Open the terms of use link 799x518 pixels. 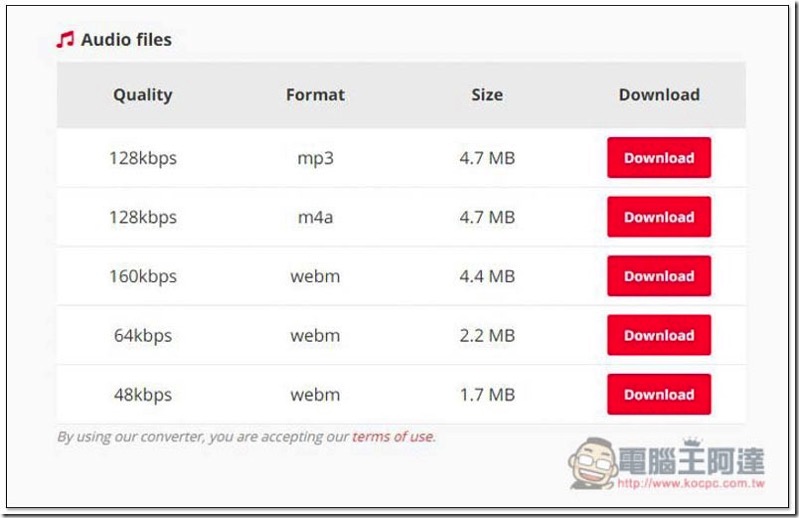tap(393, 436)
